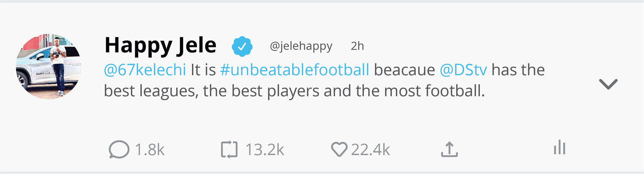The height and width of the screenshot is (174, 644).
Task: Click the 22.4k likes count
Action: (x=370, y=150)
